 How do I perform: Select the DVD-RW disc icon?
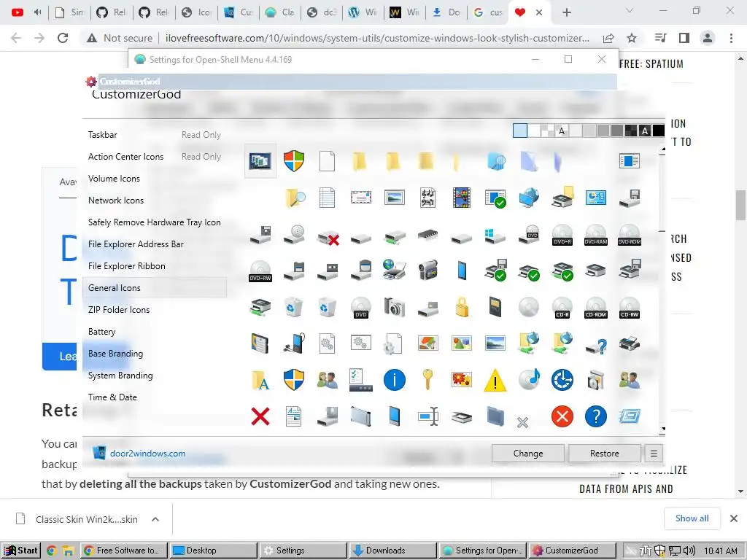[x=260, y=271]
